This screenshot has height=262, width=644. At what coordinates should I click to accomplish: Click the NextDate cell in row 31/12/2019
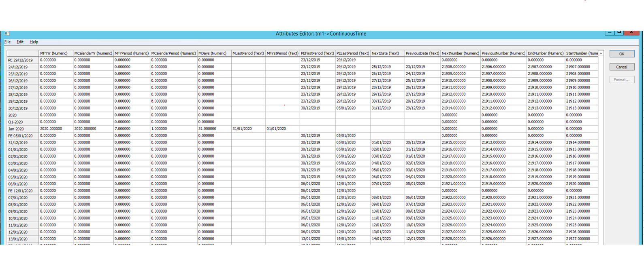click(x=388, y=142)
